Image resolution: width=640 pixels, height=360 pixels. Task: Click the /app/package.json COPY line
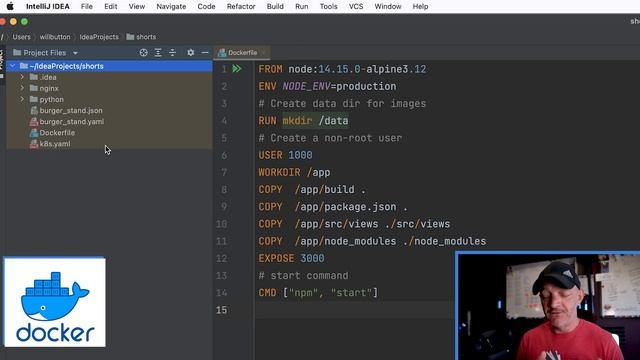333,207
